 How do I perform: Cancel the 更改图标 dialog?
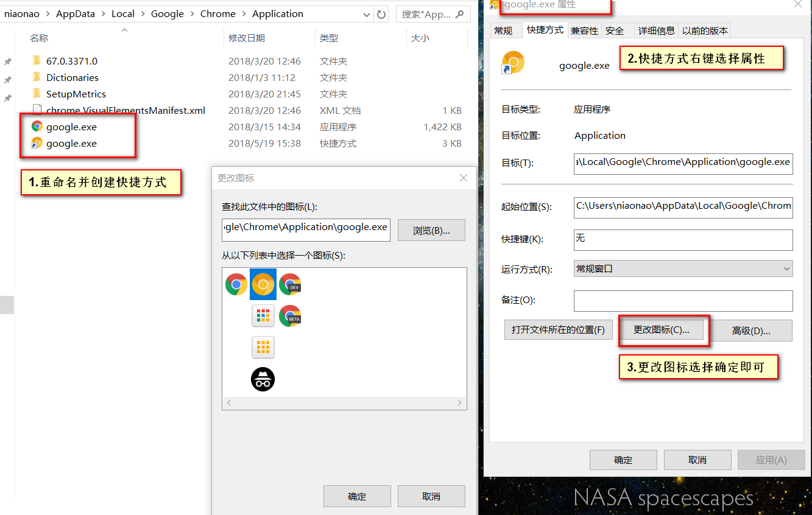[431, 496]
